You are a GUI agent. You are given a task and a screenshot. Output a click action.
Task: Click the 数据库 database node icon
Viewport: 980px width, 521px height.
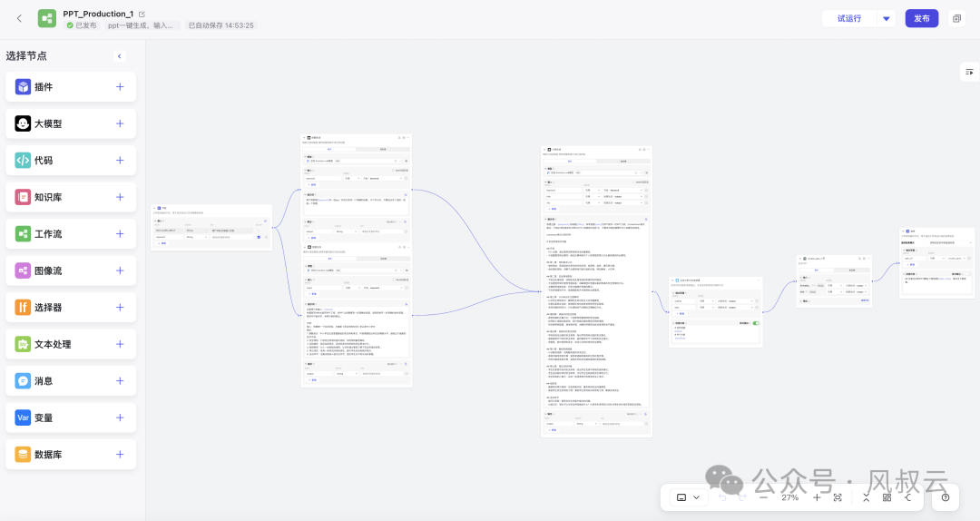tap(23, 455)
